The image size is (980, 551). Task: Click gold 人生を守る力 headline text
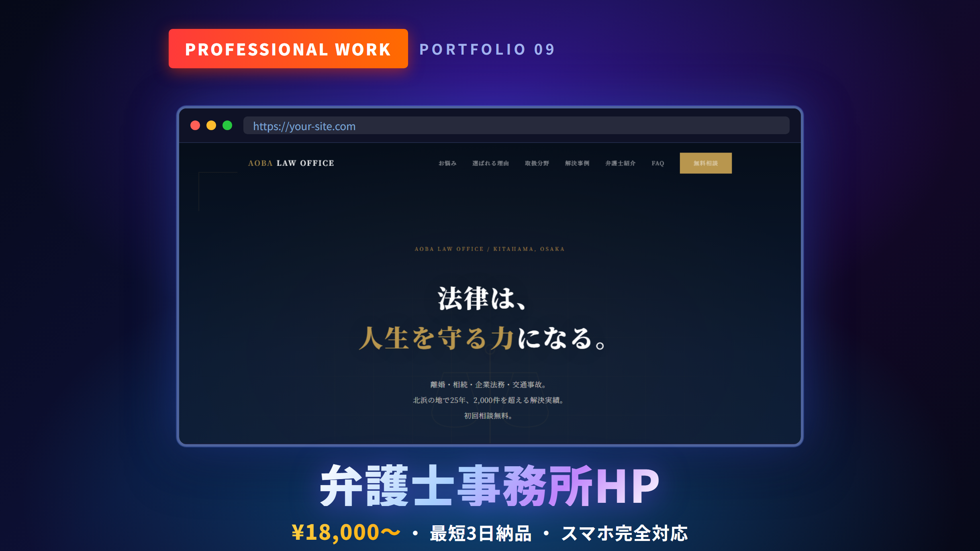coord(436,338)
